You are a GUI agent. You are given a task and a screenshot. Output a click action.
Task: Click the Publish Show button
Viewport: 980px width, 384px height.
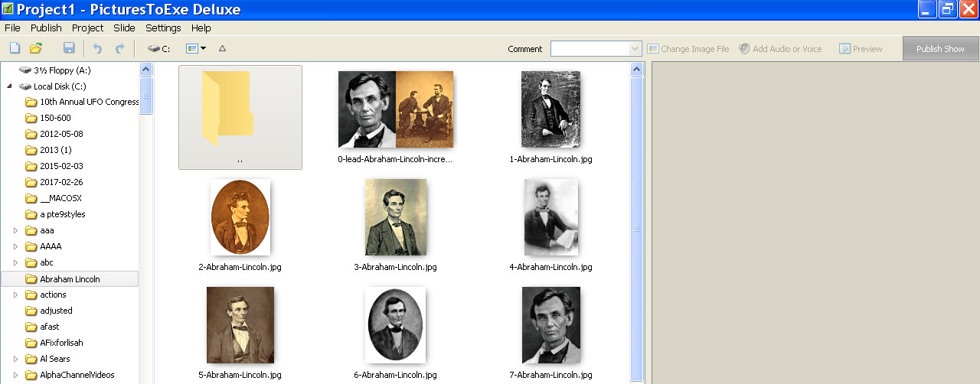pos(940,49)
